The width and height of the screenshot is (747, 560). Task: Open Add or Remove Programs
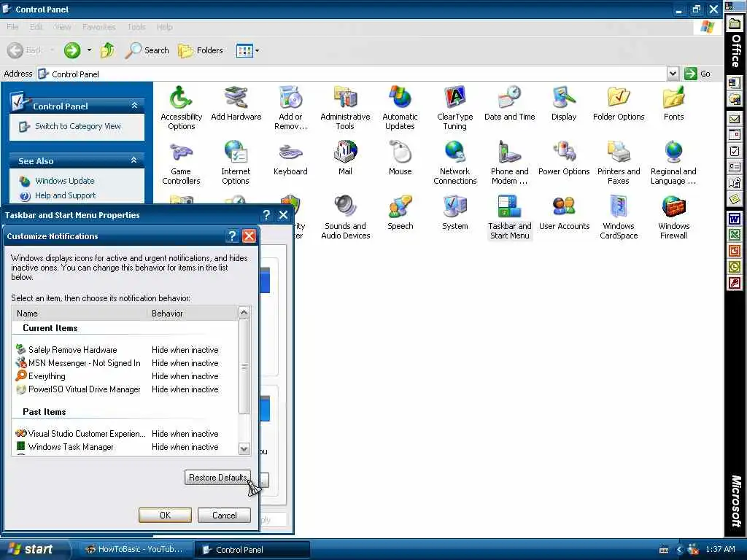[x=290, y=108]
